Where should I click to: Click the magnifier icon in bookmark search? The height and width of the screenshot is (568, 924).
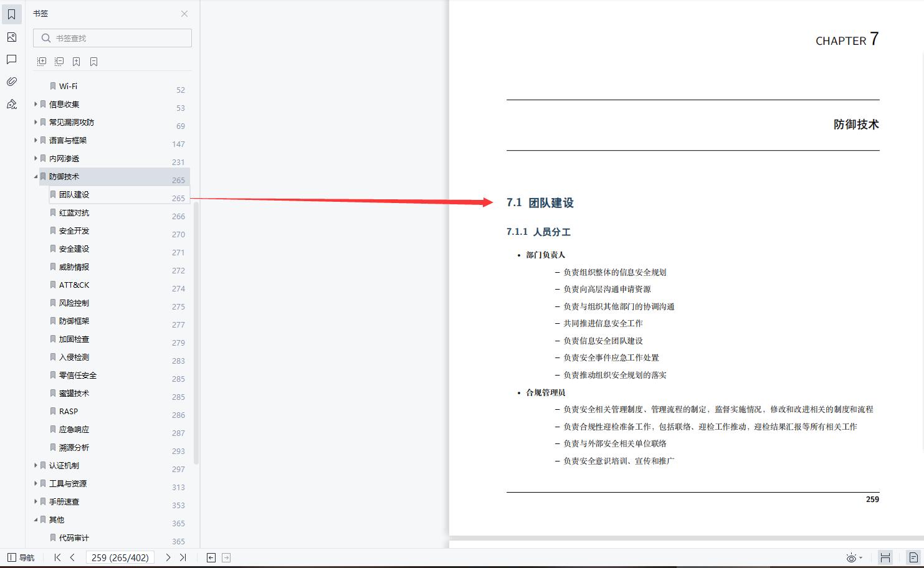[45, 38]
